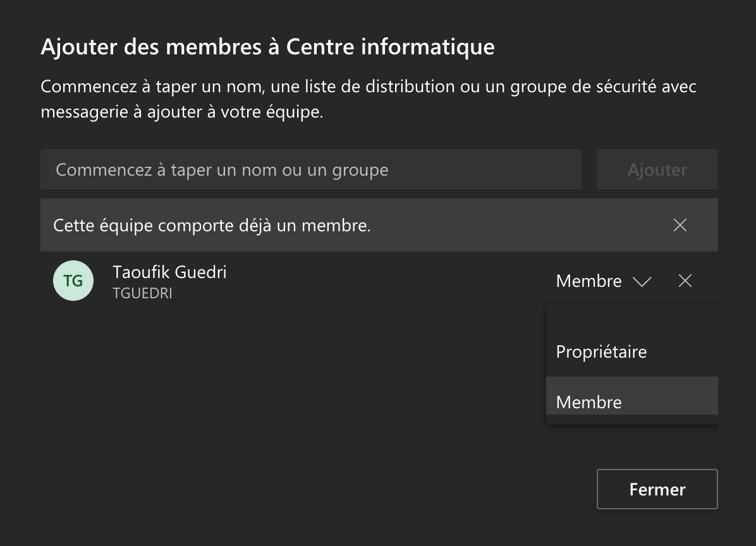This screenshot has width=756, height=546.
Task: Click the 'Commencez à taper un nom' placeholder
Action: [222, 169]
